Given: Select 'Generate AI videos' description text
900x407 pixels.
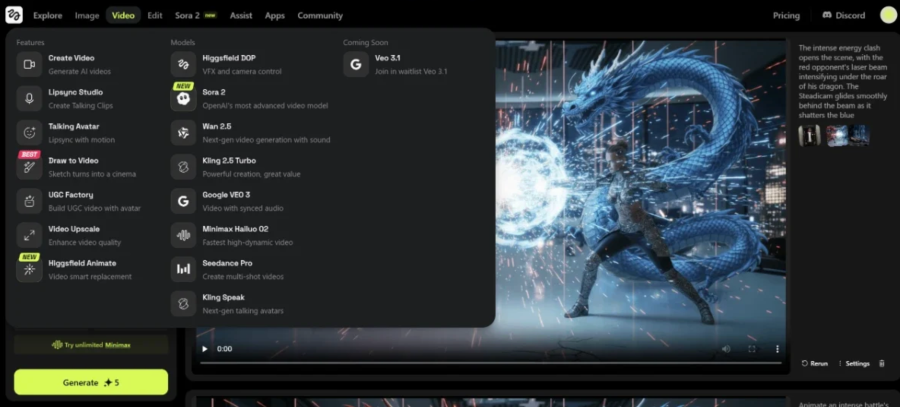Looking at the screenshot, I should (80, 72).
